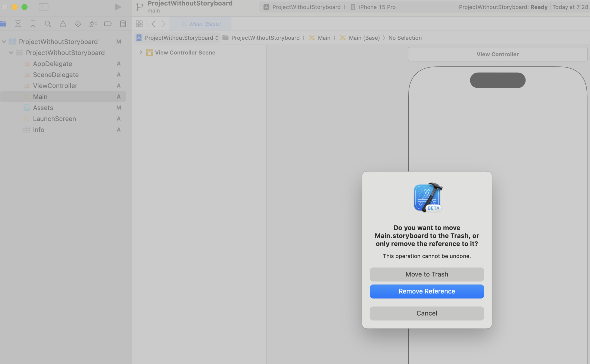Viewport: 590px width, 364px height.
Task: Open the test navigator diamond icon
Action: 78,24
